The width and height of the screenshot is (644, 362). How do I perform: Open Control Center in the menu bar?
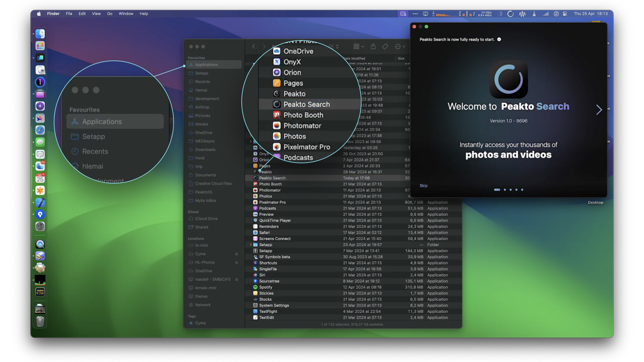(x=565, y=14)
